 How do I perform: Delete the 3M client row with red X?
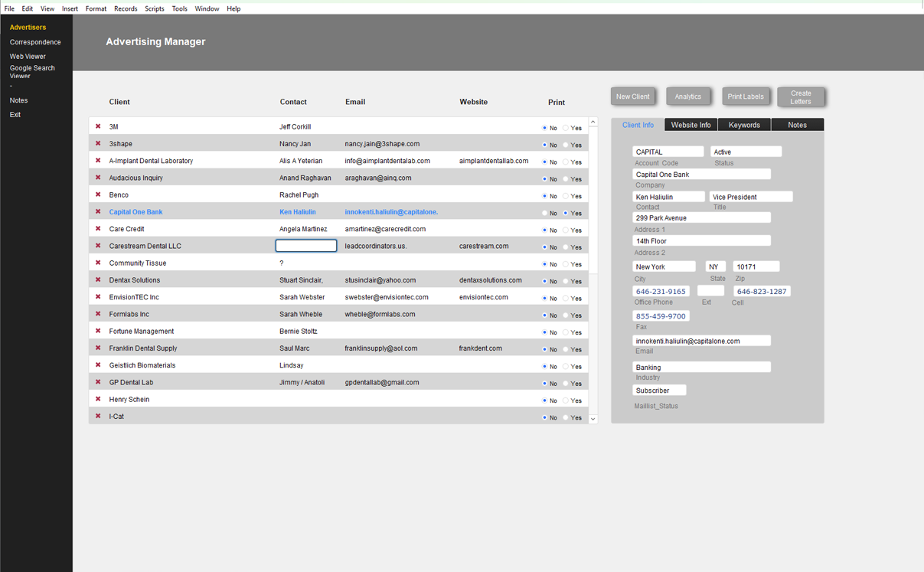[x=98, y=126]
